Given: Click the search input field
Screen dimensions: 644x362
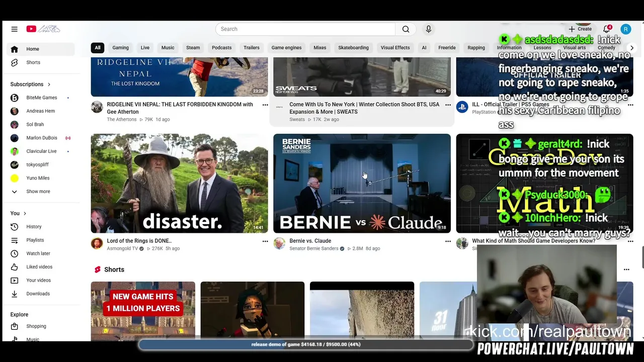Looking at the screenshot, I should 305,29.
